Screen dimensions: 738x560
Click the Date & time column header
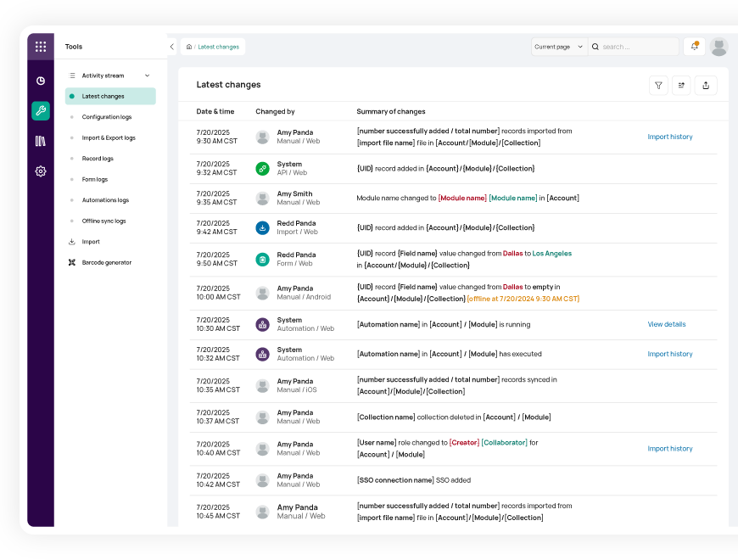click(x=215, y=111)
